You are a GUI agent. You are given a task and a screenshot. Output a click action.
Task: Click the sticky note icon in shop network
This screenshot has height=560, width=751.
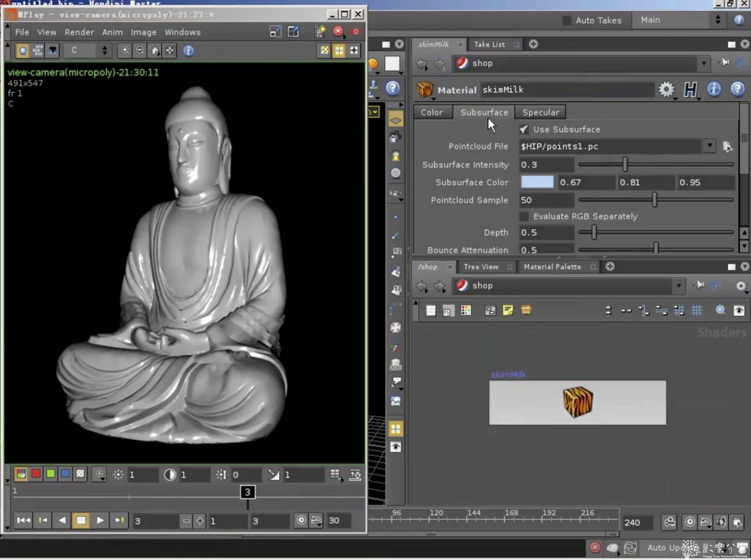click(x=508, y=310)
